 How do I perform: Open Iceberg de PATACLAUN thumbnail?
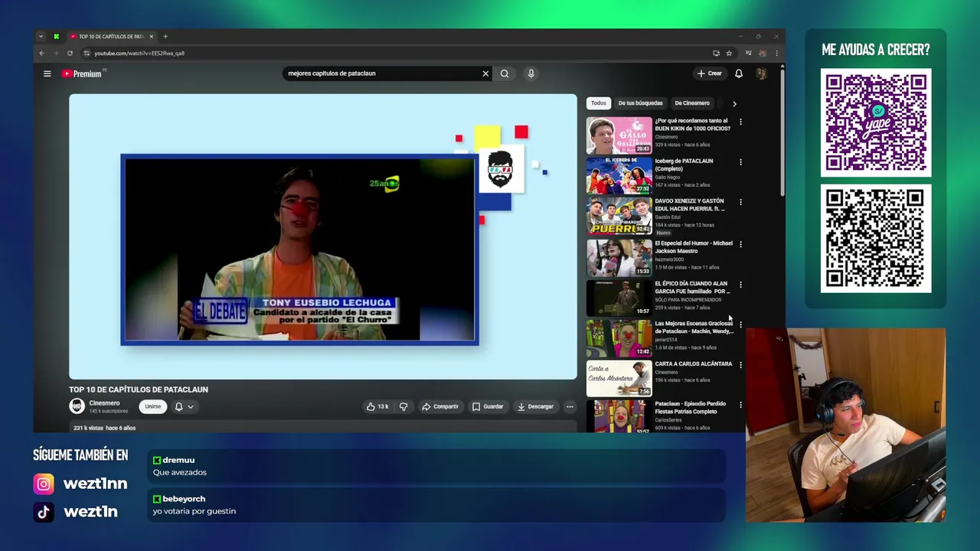[x=619, y=175]
